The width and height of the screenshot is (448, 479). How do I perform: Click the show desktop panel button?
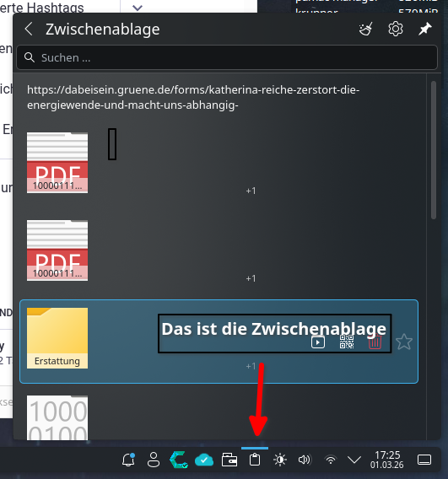click(424, 460)
